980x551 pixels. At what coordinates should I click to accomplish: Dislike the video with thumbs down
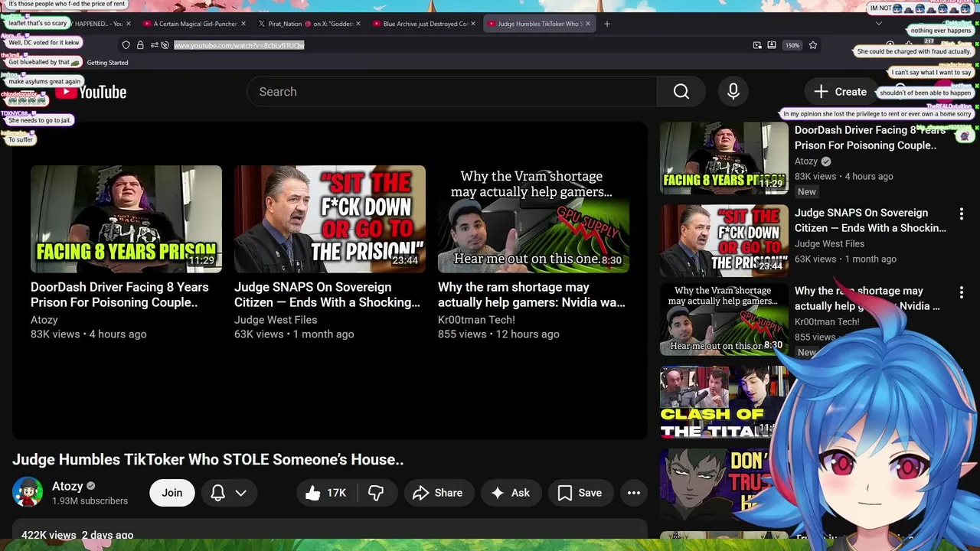point(376,494)
